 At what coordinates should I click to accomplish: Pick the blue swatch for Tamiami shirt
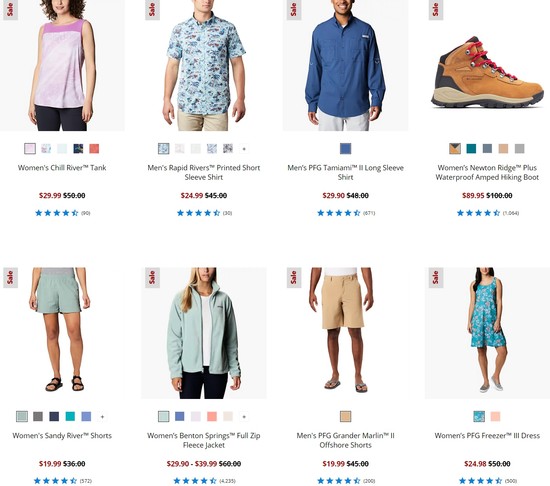(x=346, y=149)
